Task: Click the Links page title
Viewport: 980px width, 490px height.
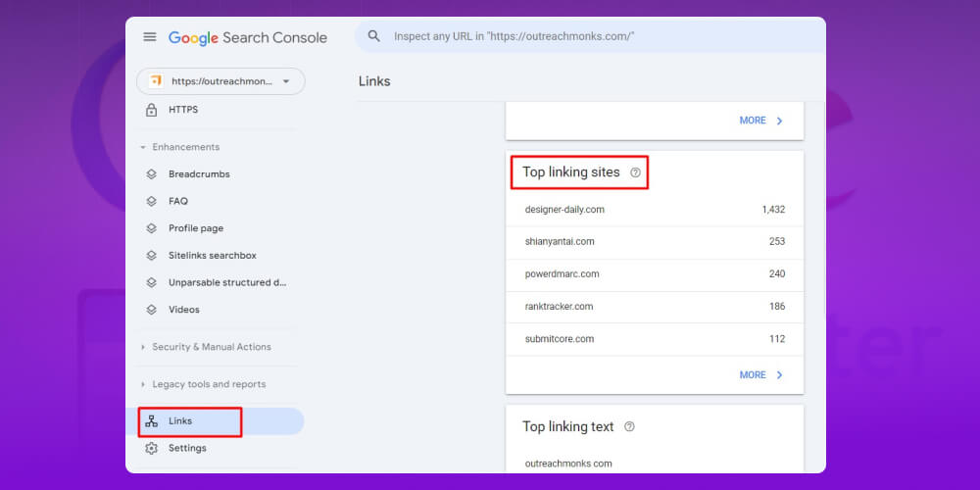Action: tap(374, 81)
